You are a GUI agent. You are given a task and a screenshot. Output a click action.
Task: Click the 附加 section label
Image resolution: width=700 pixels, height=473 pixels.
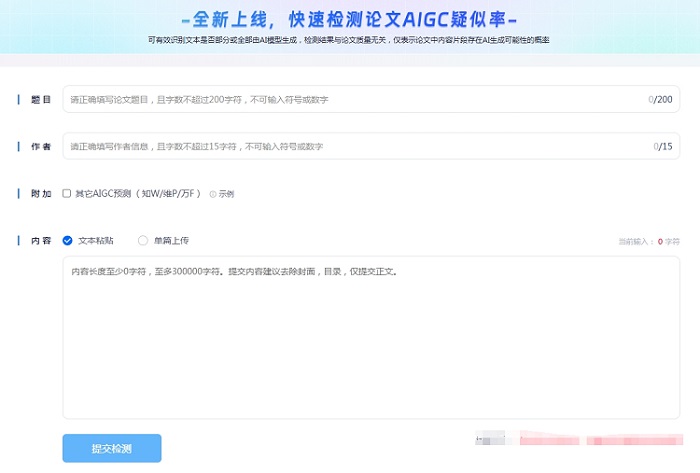pos(41,193)
